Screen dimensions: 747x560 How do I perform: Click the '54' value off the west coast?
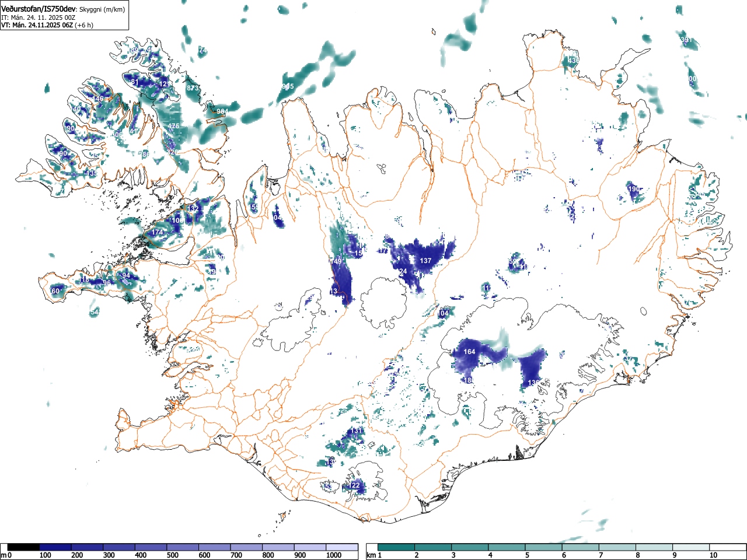pyautogui.click(x=95, y=313)
